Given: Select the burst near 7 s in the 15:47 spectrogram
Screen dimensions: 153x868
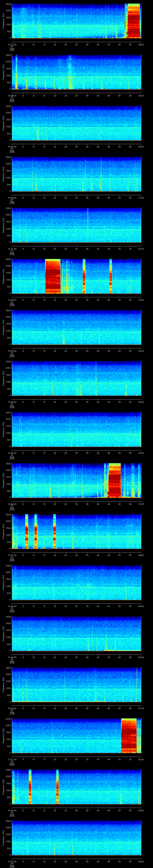Looking at the screenshot, I should [x=27, y=531].
